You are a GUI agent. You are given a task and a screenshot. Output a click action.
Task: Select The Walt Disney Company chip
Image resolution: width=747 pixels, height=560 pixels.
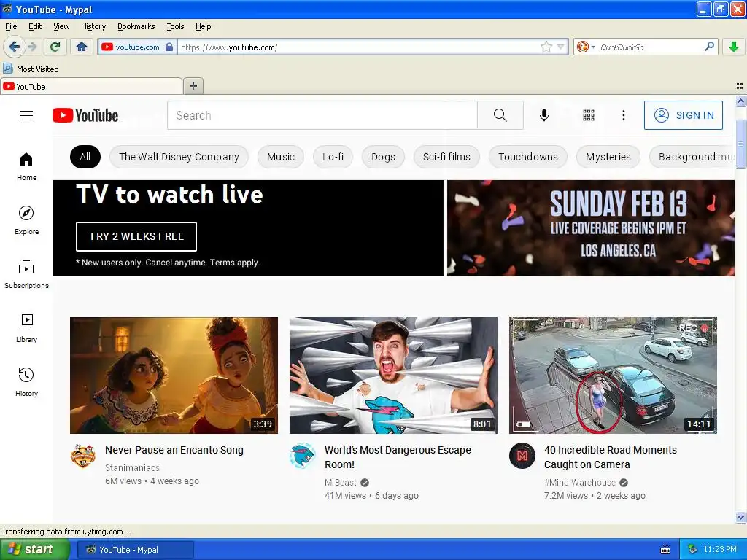coord(179,157)
